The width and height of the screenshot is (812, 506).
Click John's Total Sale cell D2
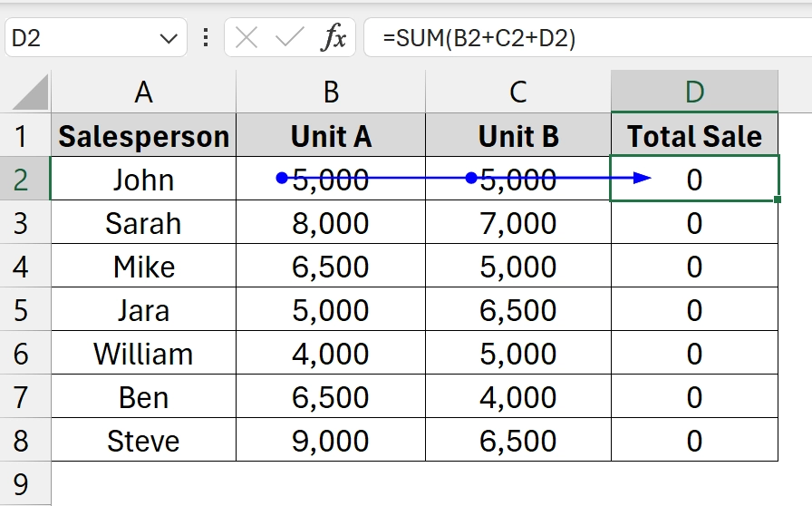[694, 179]
